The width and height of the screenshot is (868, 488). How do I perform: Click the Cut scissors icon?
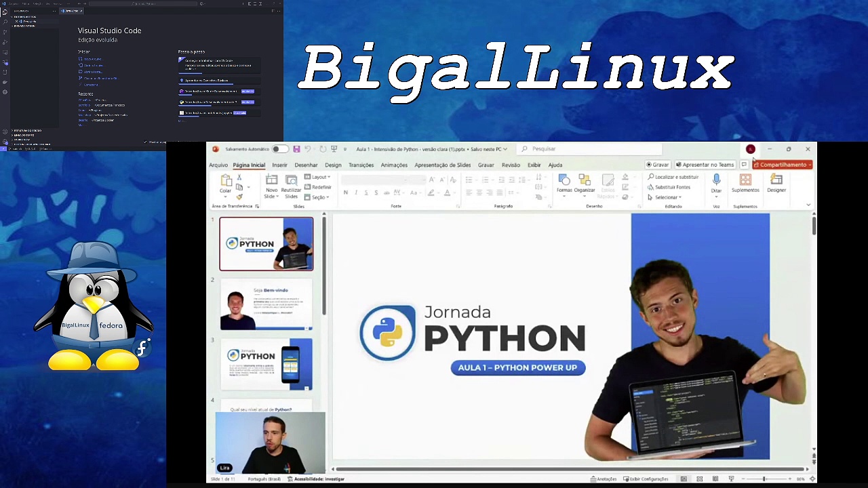tap(239, 178)
